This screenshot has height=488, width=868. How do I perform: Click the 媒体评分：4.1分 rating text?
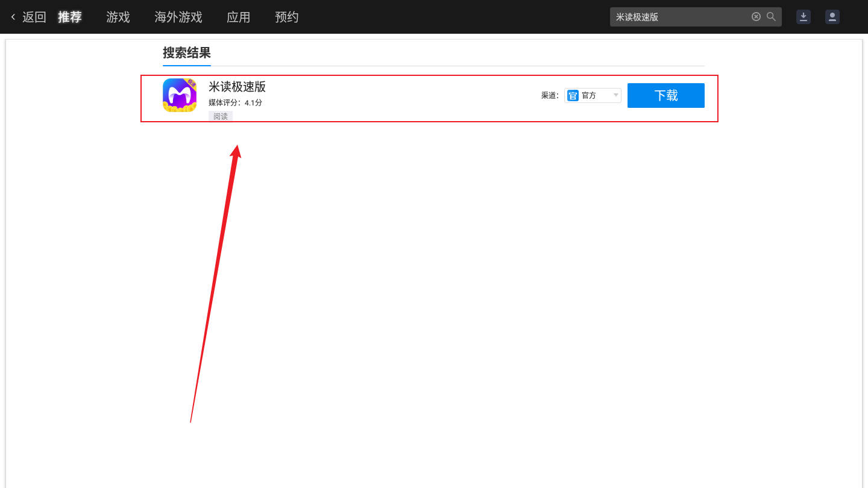pyautogui.click(x=235, y=102)
